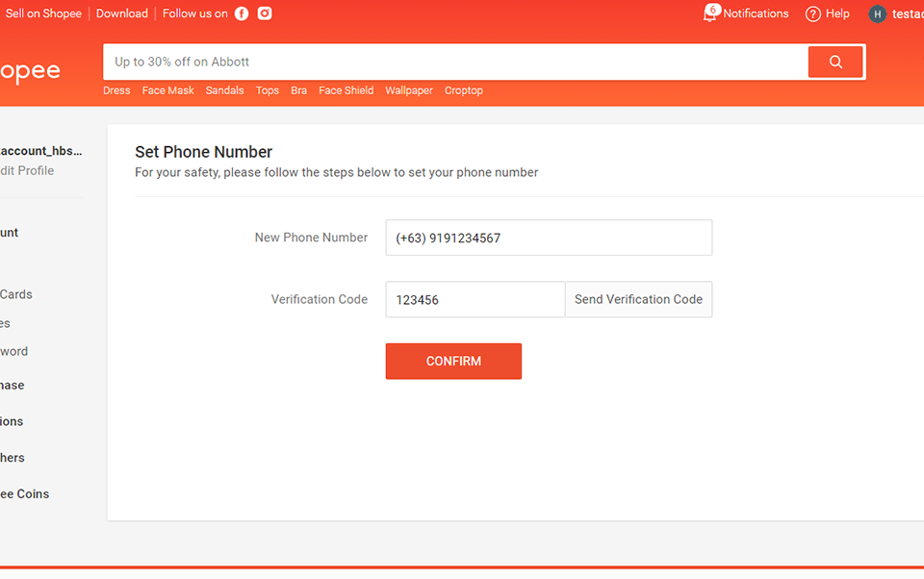Select the Dress trending search

click(115, 89)
